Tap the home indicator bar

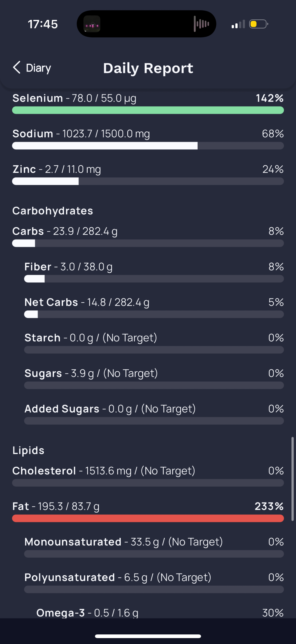point(148,636)
